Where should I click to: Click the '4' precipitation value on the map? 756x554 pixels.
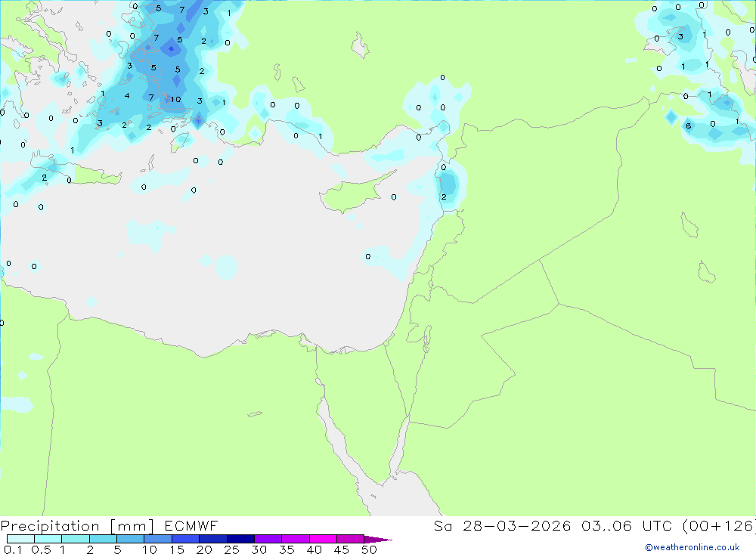(x=127, y=95)
